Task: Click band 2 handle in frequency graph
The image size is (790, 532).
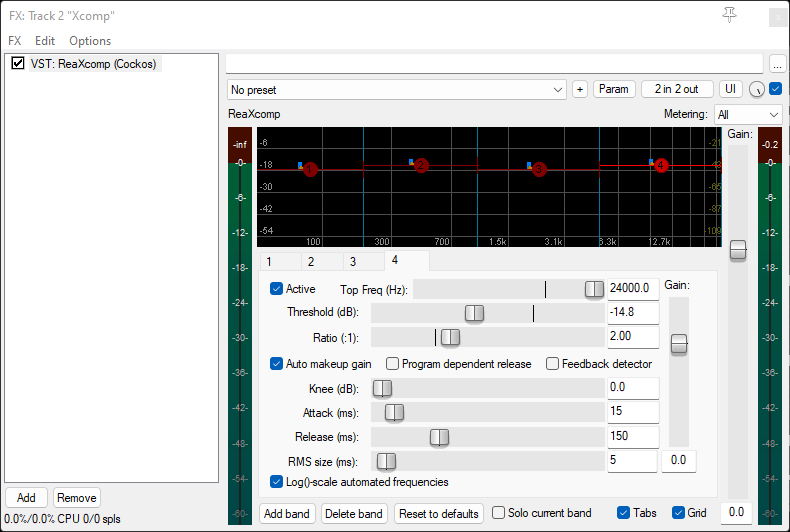Action: pyautogui.click(x=421, y=165)
